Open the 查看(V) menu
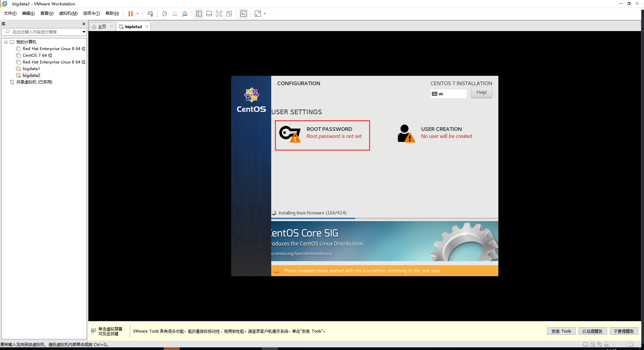Viewport: 644px width, 350px height. point(47,13)
